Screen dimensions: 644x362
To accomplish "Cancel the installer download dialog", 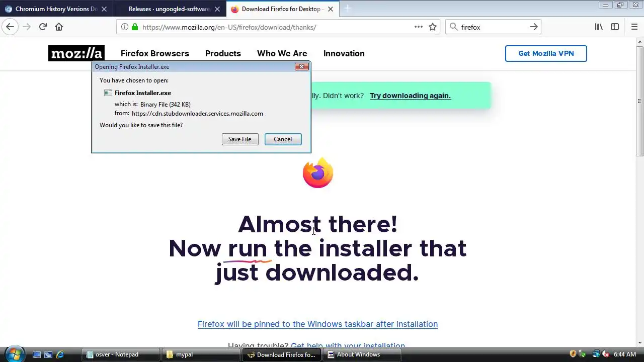I will tap(283, 139).
